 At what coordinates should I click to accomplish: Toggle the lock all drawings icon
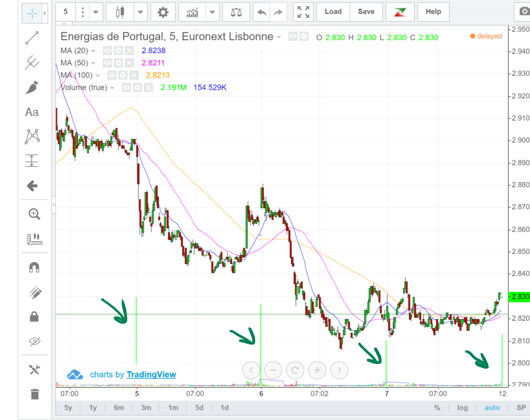pyautogui.click(x=34, y=316)
